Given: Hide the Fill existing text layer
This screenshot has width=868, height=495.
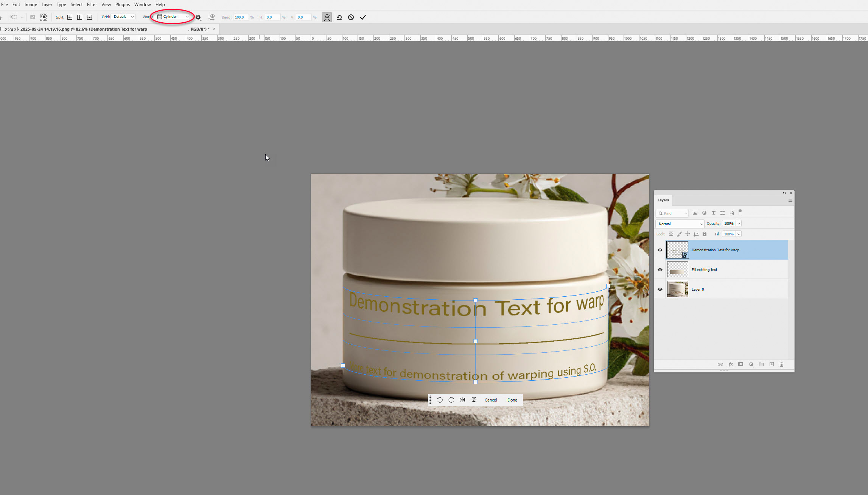Looking at the screenshot, I should pyautogui.click(x=660, y=269).
